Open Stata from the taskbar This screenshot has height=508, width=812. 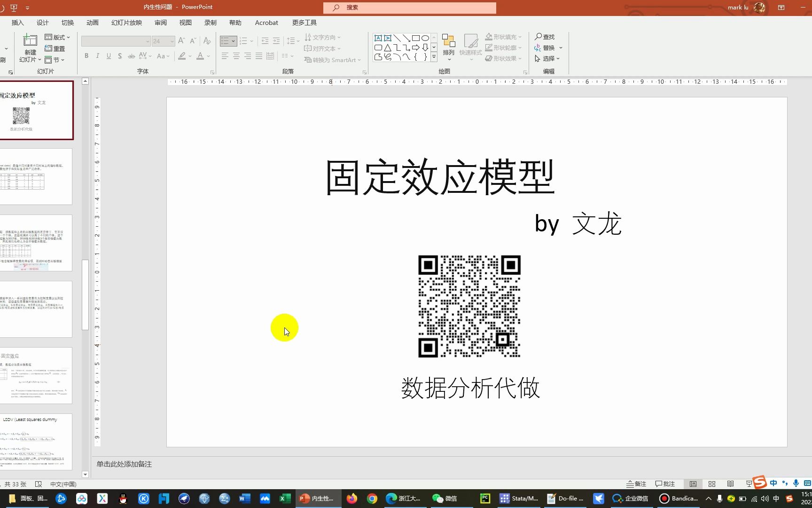(517, 498)
